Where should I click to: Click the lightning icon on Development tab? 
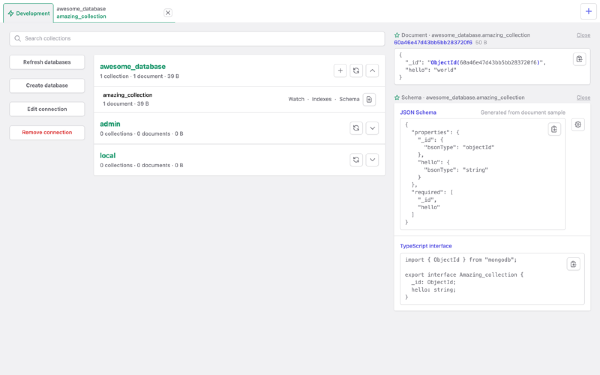click(11, 13)
